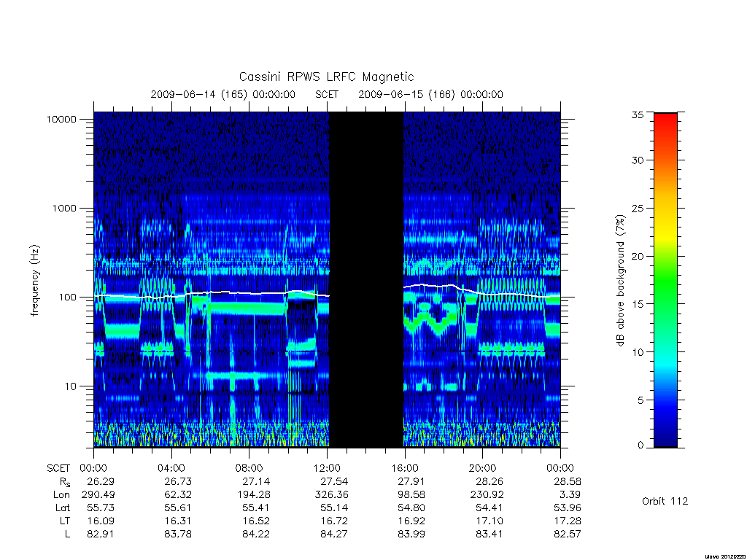747x560 pixels.
Task: Click the 'LT' row label
Action: click(64, 521)
